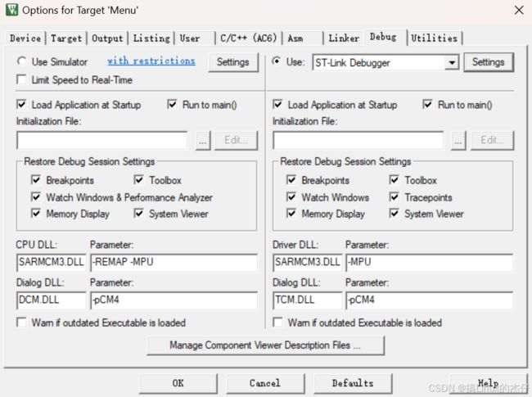
Task: Click the DCM.DLL dialog DLL field
Action: coord(51,300)
